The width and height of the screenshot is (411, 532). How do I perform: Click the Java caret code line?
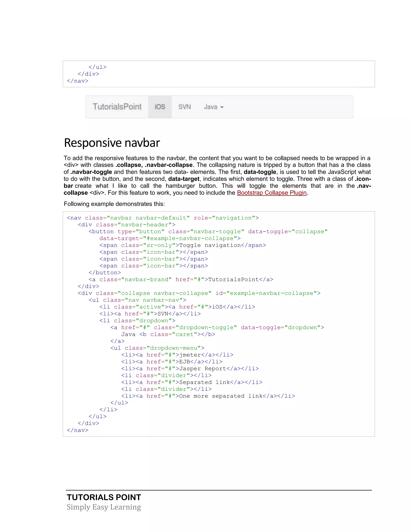point(168,334)
